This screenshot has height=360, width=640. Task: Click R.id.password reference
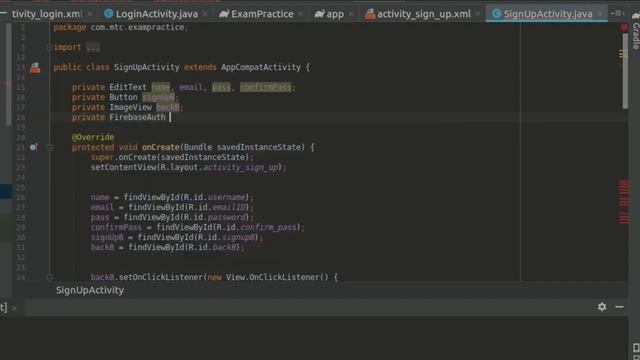coord(214,218)
